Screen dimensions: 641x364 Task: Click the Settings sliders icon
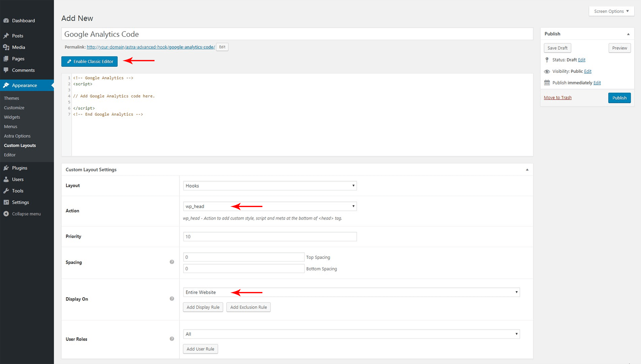coord(6,202)
